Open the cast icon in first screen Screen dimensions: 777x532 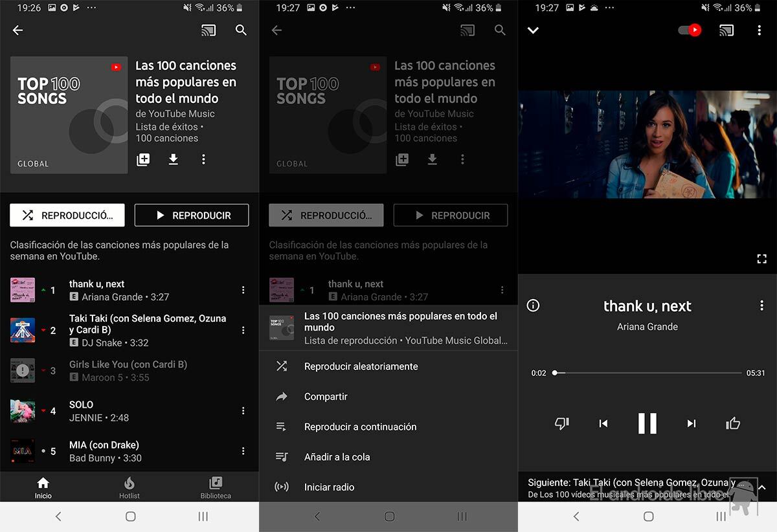tap(208, 30)
